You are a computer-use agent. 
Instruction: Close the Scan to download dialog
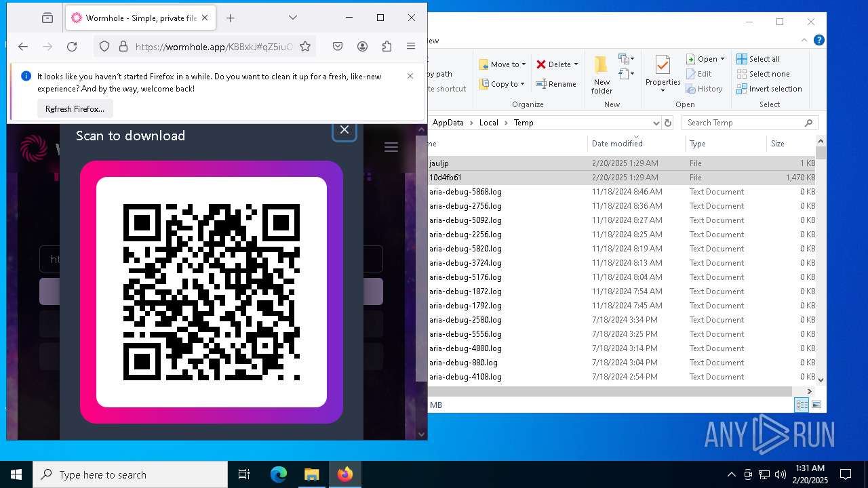tap(344, 130)
